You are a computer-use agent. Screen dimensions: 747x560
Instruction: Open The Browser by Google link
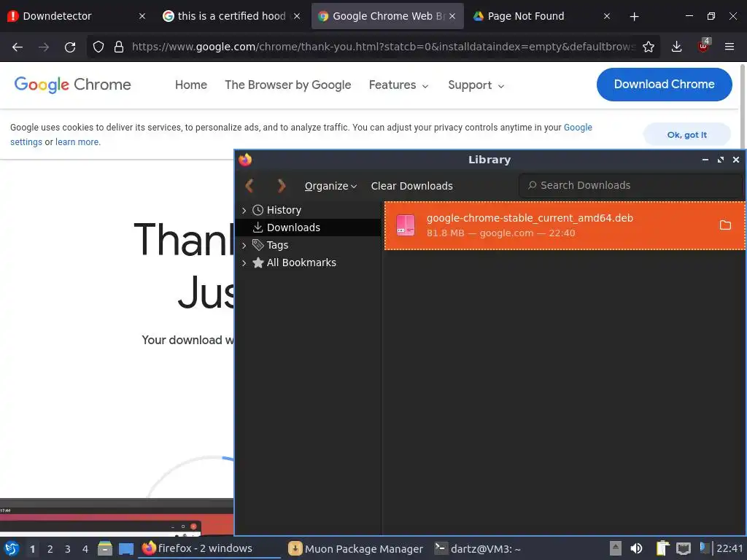coord(287,85)
